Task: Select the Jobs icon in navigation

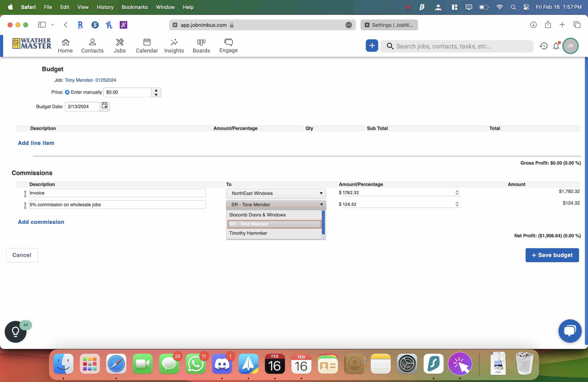Action: (120, 46)
